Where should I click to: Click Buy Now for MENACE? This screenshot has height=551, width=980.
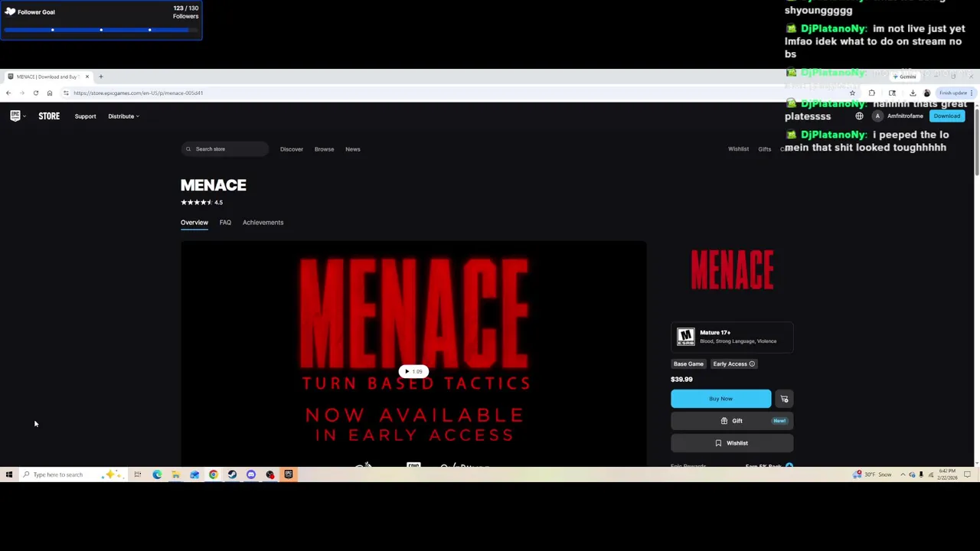[x=720, y=399]
